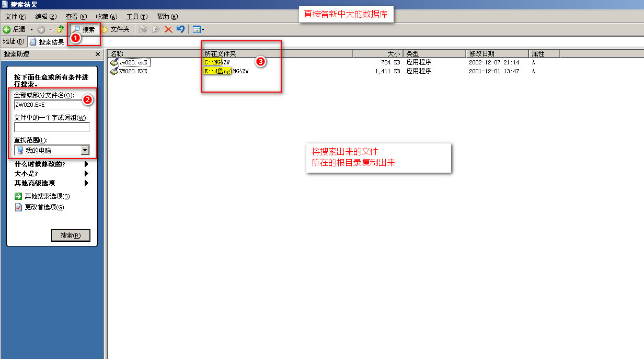Click the green Back (后退) arrow icon
The image size is (644, 359).
point(7,29)
